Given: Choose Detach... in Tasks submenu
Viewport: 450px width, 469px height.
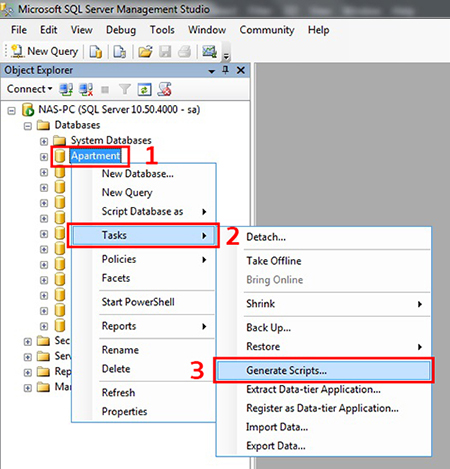Looking at the screenshot, I should pos(324,237).
